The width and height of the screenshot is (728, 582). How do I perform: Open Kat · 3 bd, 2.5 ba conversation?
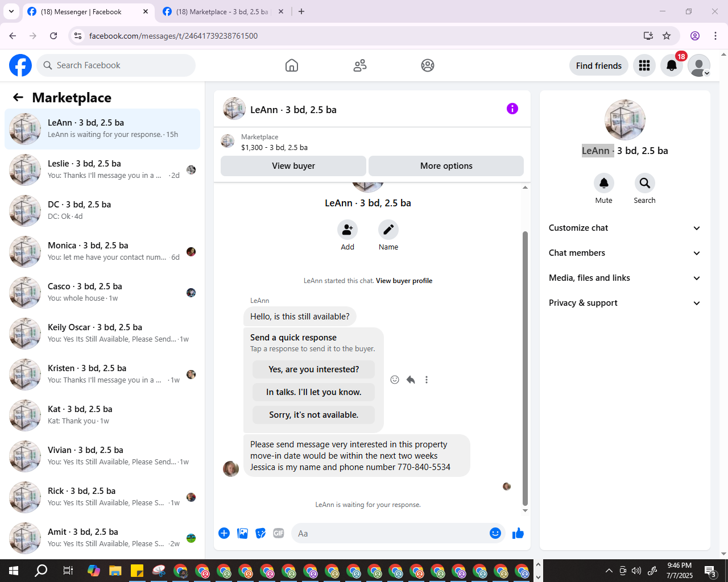pyautogui.click(x=102, y=415)
